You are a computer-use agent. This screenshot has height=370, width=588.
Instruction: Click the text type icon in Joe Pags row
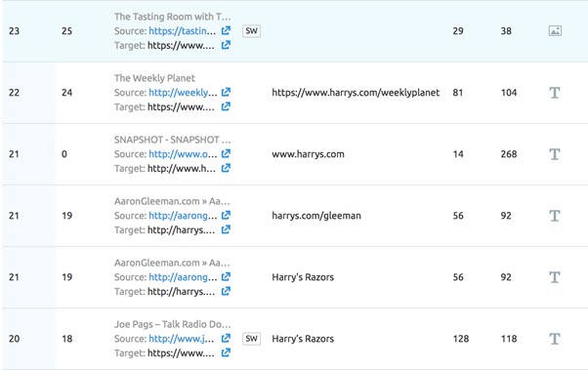click(555, 339)
